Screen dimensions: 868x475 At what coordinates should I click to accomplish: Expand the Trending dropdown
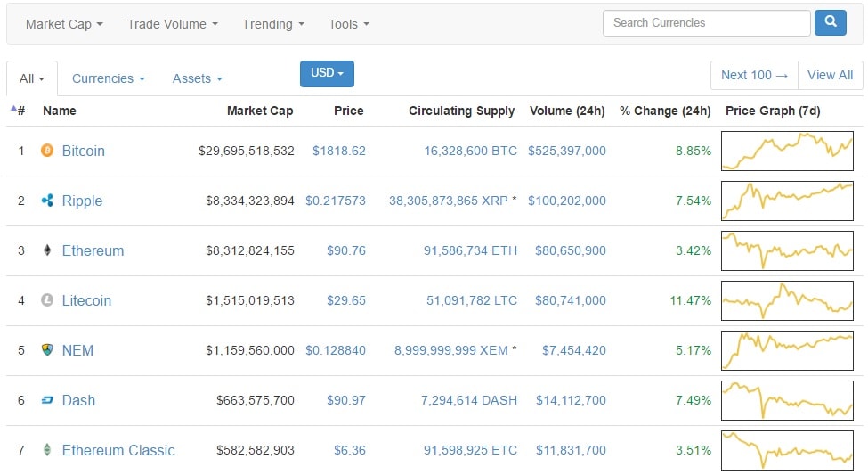tap(272, 24)
